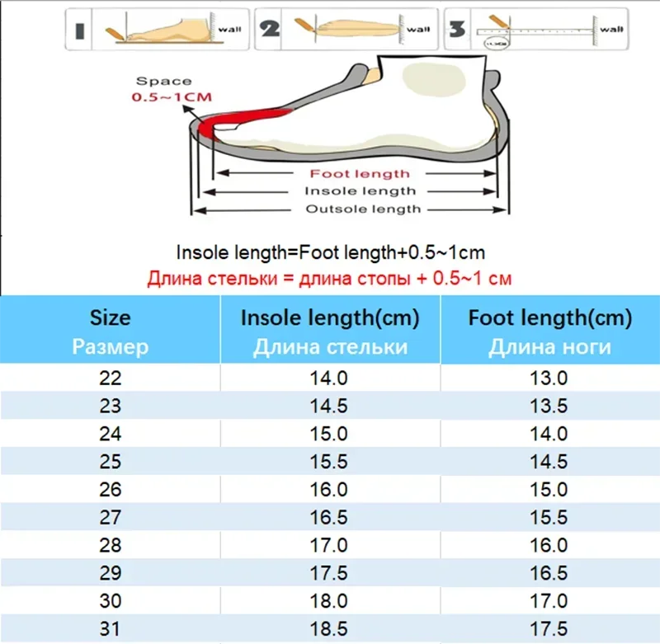Select size cell '26'
Viewport: 660px width, 644px height.
pos(111,490)
